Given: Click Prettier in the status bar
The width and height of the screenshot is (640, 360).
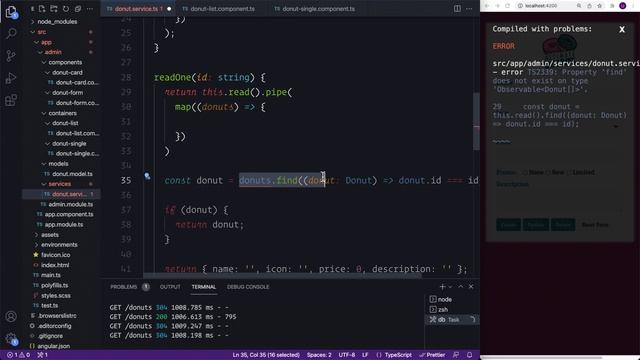Looking at the screenshot, I should click(x=432, y=355).
